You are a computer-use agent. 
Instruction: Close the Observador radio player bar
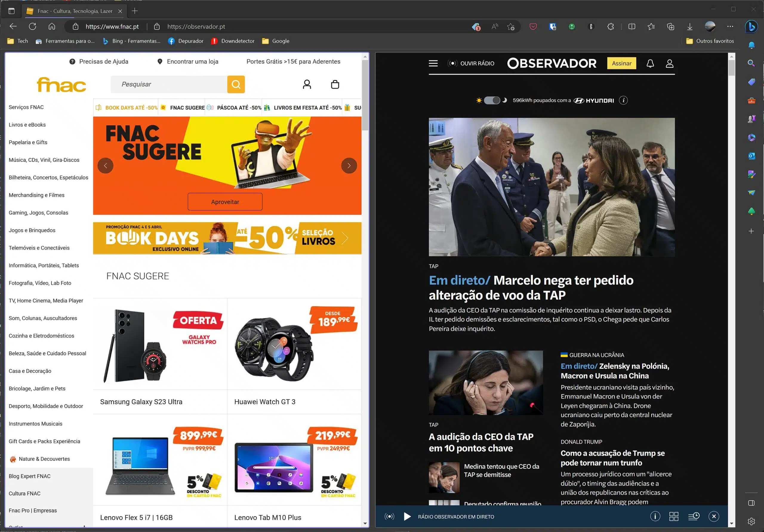[x=714, y=516]
